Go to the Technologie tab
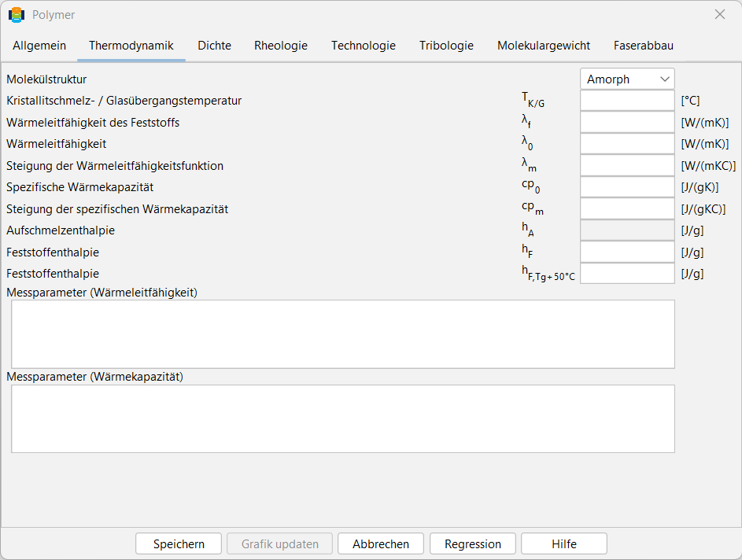Viewport: 742px width, 560px height. tap(364, 46)
